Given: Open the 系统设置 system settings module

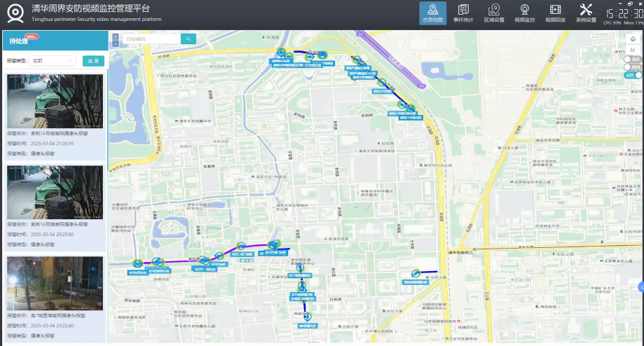Looking at the screenshot, I should [x=586, y=13].
